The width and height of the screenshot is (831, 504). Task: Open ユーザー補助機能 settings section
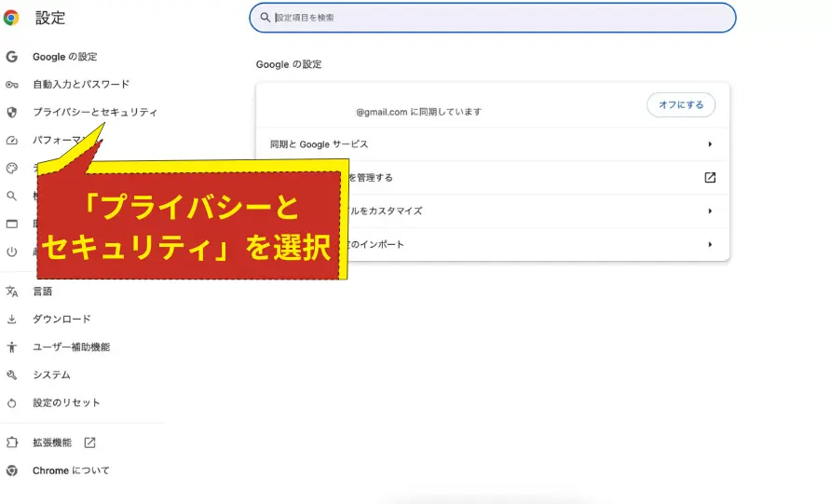point(71,347)
